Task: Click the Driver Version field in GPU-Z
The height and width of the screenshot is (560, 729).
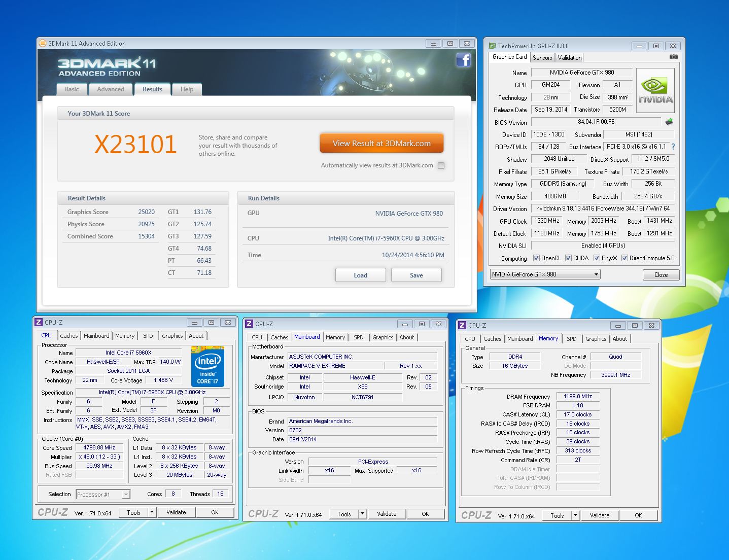Action: point(603,208)
